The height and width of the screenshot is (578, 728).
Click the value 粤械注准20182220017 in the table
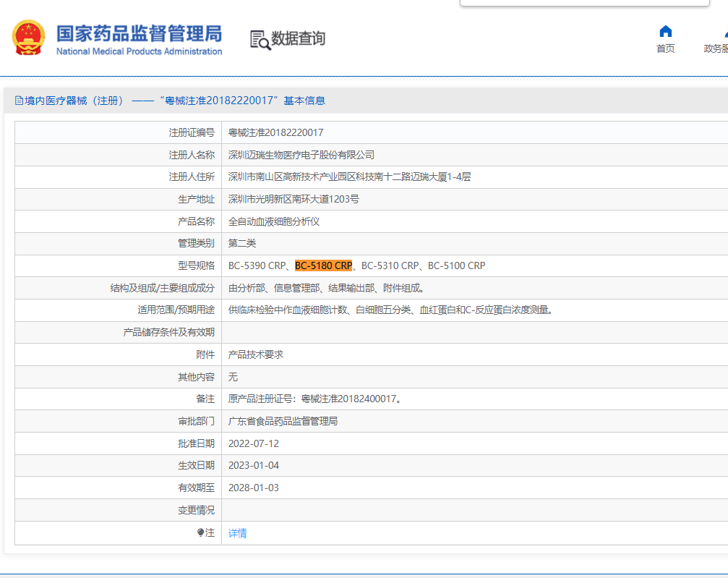click(x=275, y=132)
